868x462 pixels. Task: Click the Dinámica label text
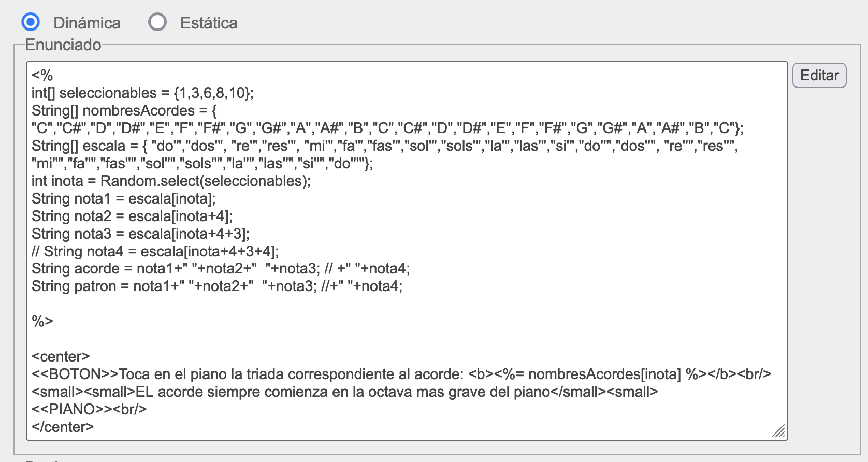click(87, 23)
